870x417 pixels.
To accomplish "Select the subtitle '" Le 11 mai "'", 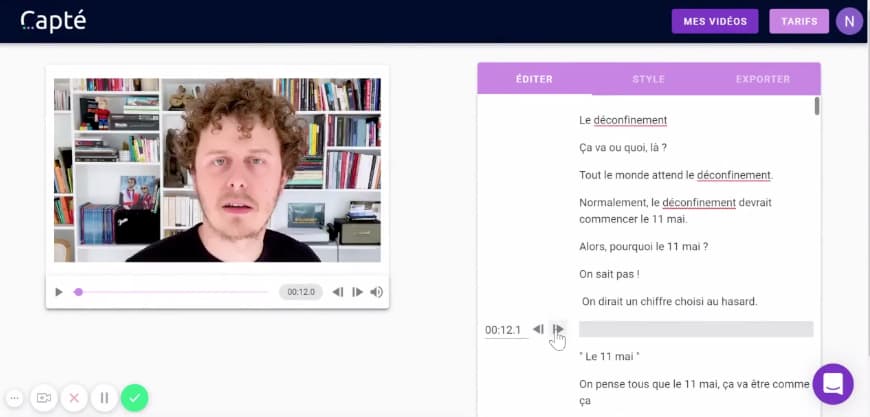I will coord(609,357).
